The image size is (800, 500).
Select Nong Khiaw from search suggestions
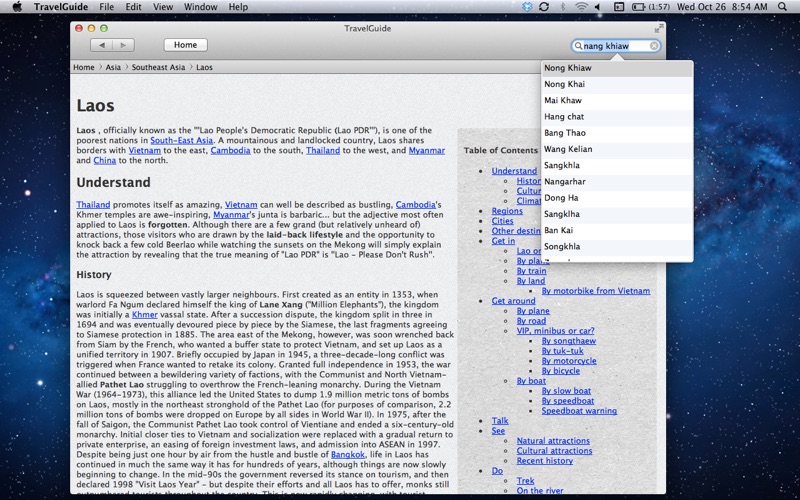click(566, 68)
